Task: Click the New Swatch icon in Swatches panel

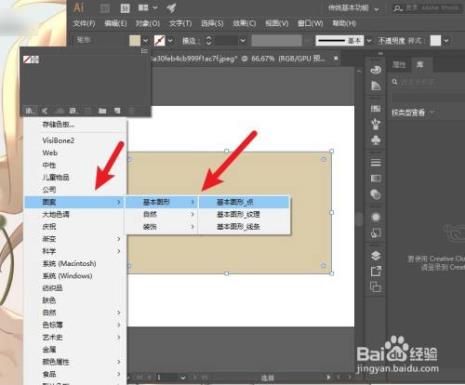Action: (x=117, y=111)
